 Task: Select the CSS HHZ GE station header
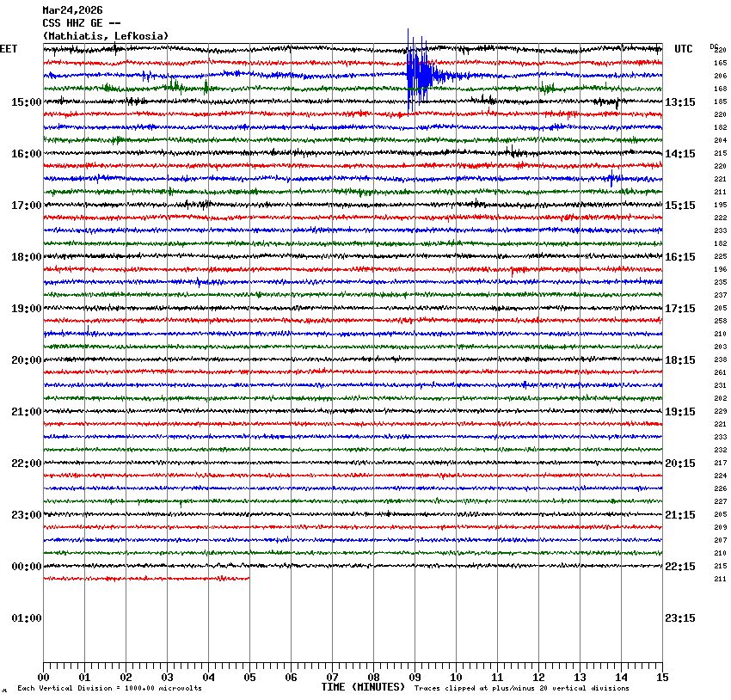(x=81, y=23)
